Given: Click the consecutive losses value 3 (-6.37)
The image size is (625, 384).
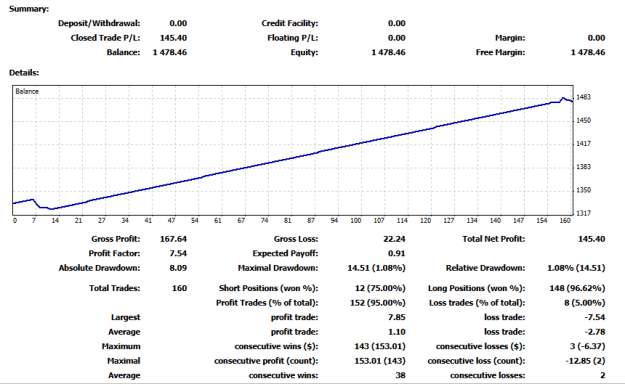Looking at the screenshot, I should [588, 346].
